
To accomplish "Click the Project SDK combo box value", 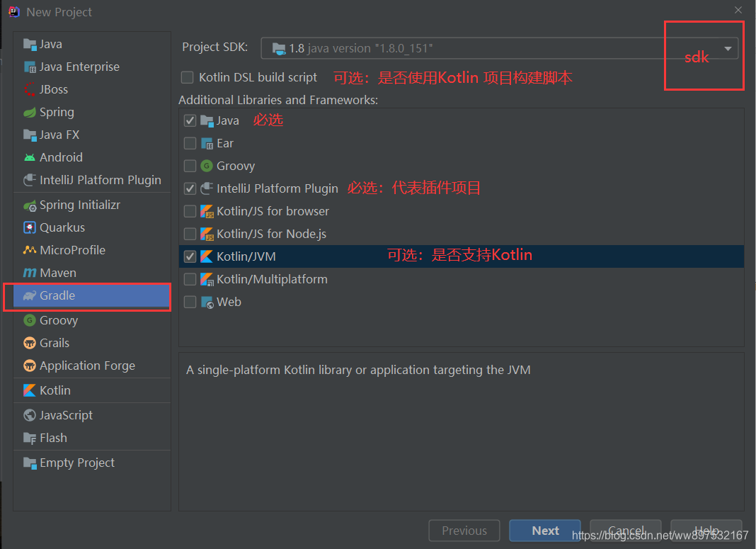I will point(499,48).
